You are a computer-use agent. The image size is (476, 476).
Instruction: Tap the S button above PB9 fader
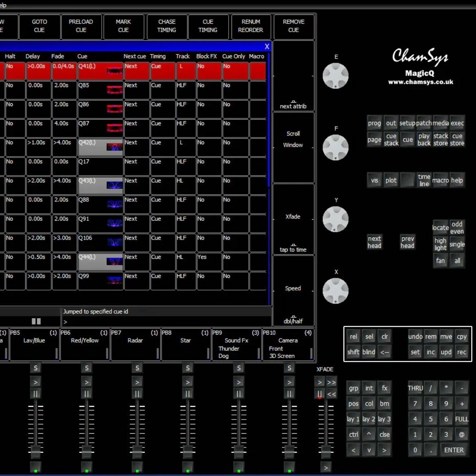238,368
